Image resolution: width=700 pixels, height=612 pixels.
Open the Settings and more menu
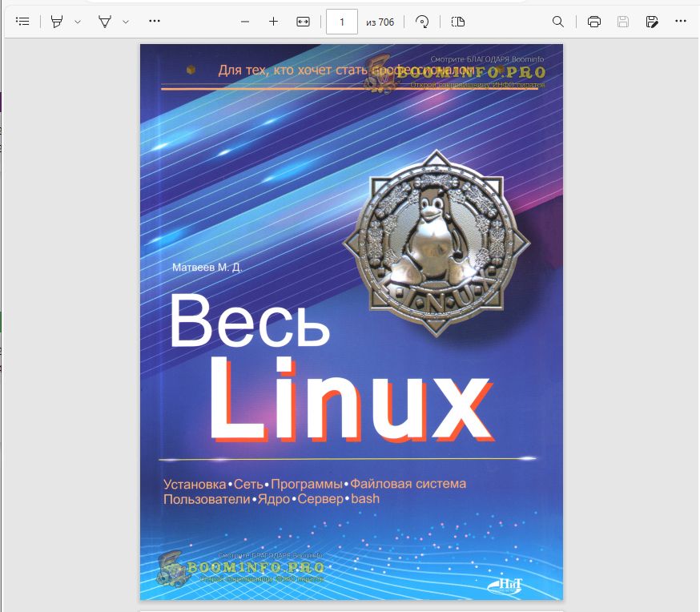tap(681, 22)
